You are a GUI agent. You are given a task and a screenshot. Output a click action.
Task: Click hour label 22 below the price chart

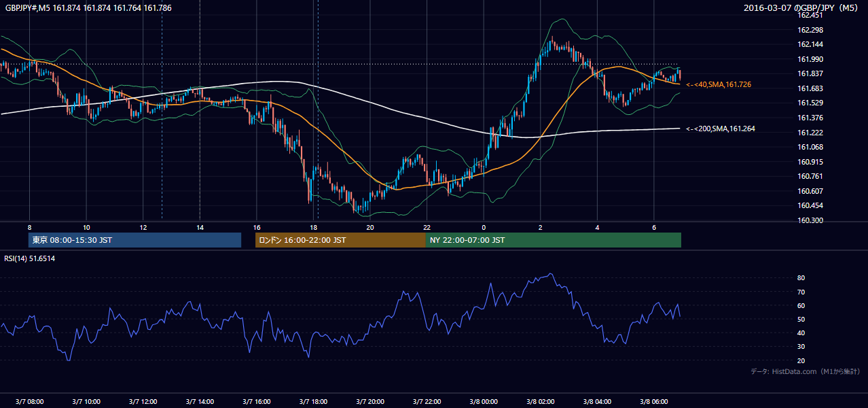coord(427,227)
